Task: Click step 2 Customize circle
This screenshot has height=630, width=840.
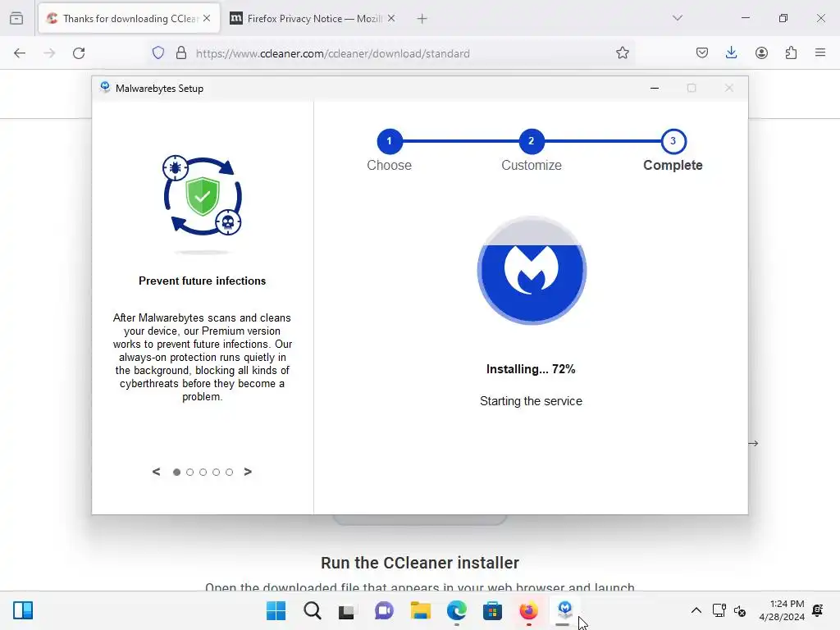Action: (x=532, y=141)
